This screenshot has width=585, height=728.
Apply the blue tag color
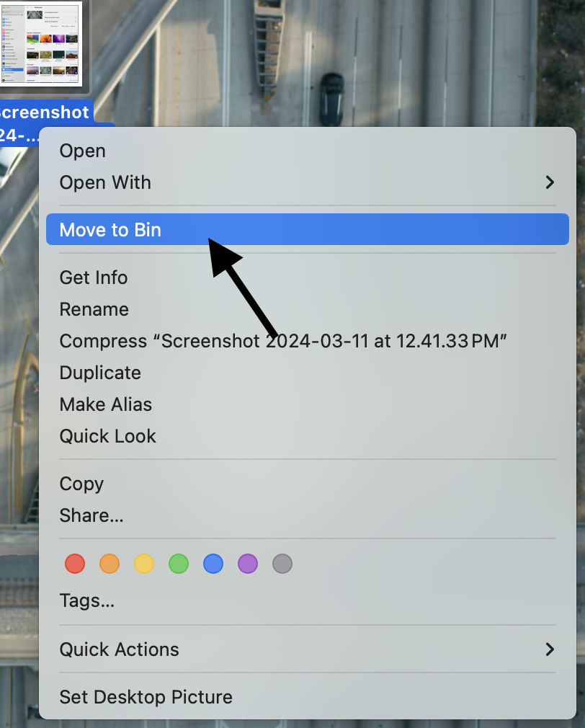213,564
